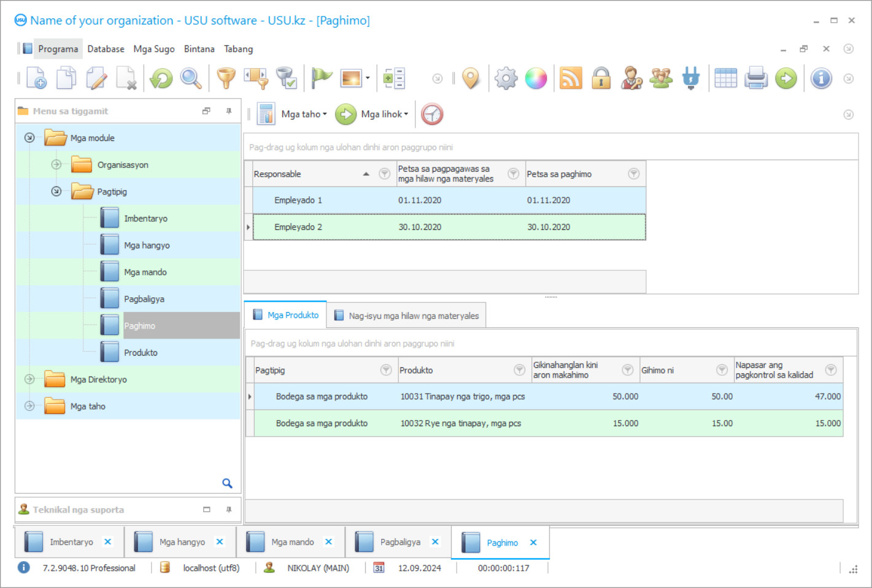This screenshot has height=588, width=872.
Task: Click the Copy record toolbar icon
Action: tap(66, 78)
